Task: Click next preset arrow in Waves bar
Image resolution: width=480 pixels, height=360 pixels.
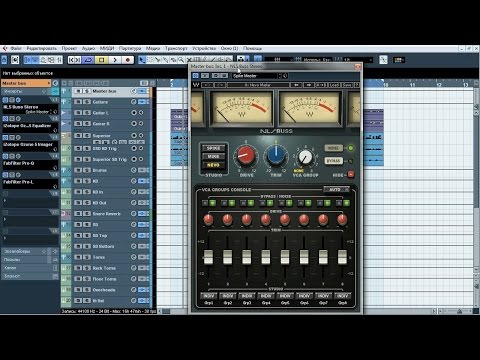Action: (x=309, y=85)
